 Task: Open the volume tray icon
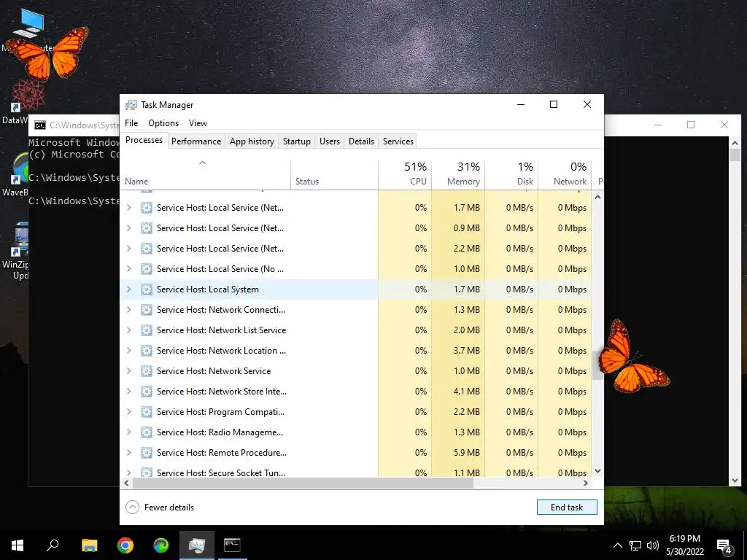pyautogui.click(x=653, y=545)
